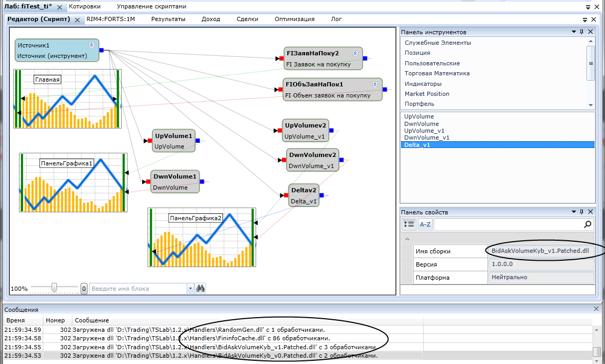Collapse the property category chevron

(406, 240)
